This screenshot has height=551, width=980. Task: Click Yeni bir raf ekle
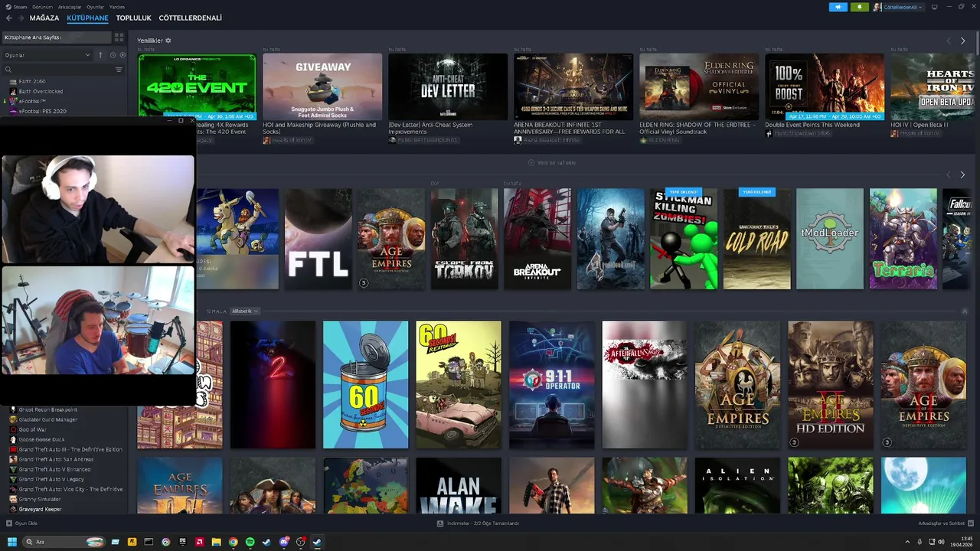[552, 162]
